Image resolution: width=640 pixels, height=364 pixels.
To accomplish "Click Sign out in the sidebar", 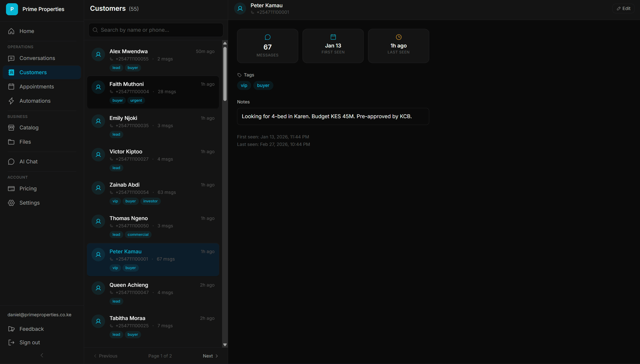I will [x=30, y=343].
